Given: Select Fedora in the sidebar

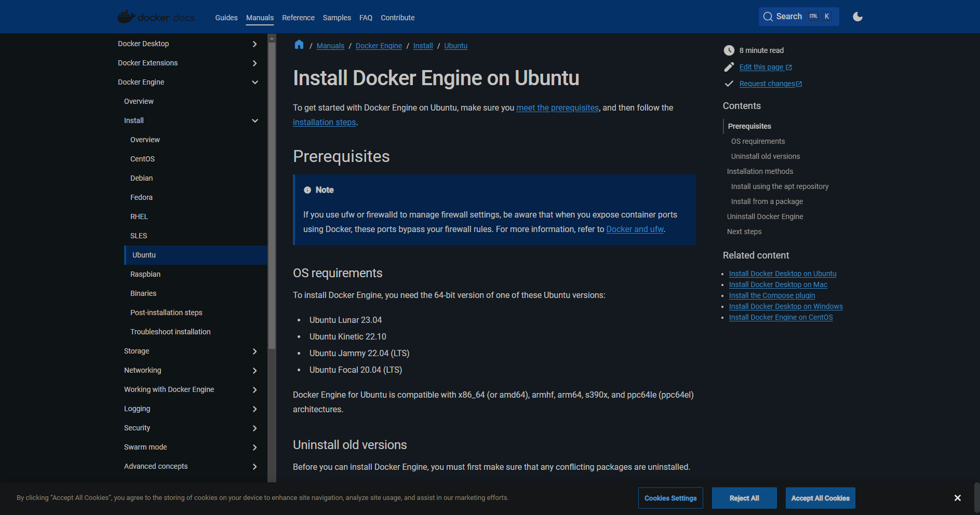Looking at the screenshot, I should [x=141, y=197].
